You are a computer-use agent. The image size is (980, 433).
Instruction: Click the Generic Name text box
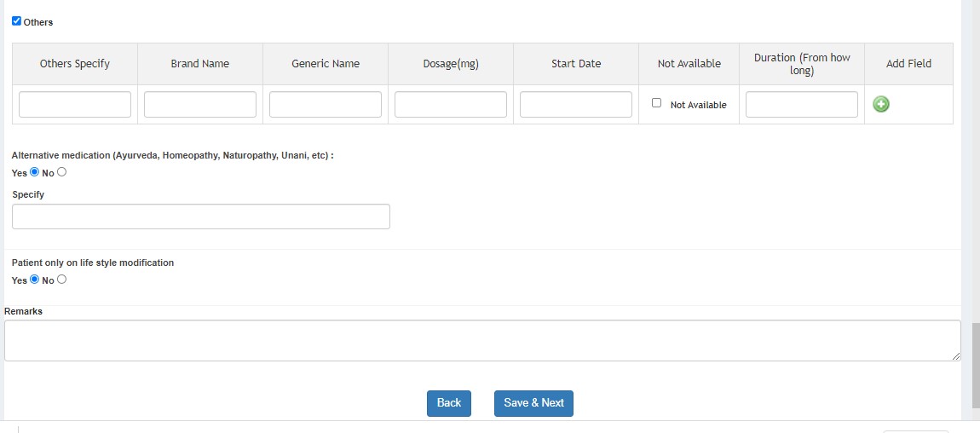click(326, 105)
